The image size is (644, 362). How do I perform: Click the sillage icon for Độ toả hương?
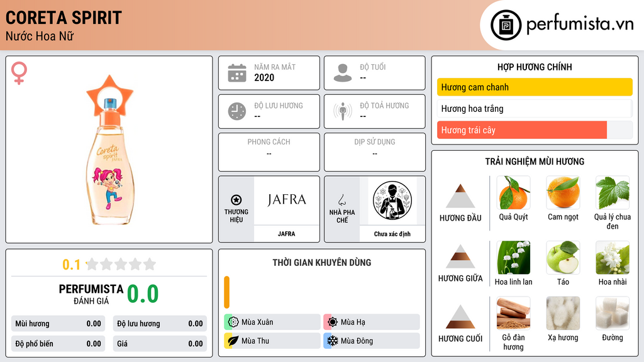pos(343,111)
